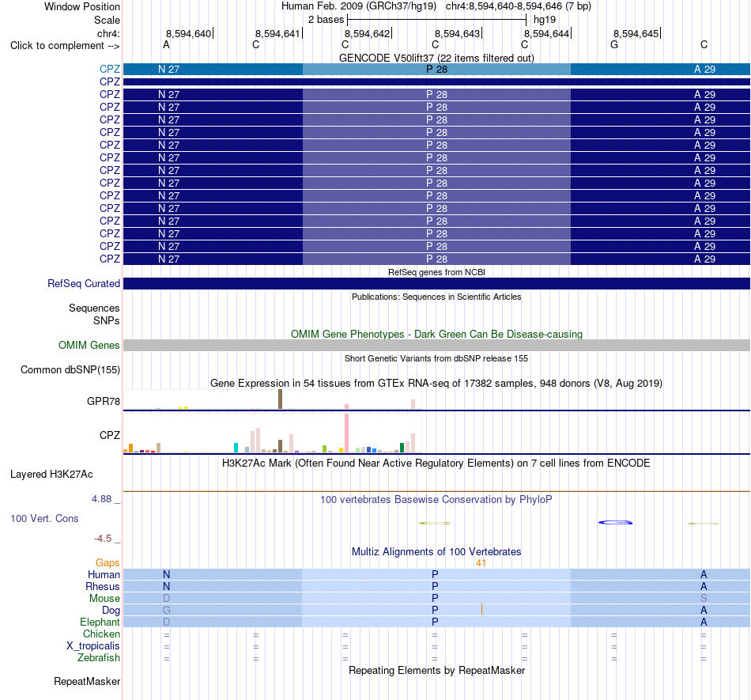The image size is (751, 700).
Task: Click the gray OMIM Genes bar
Action: coord(436,345)
